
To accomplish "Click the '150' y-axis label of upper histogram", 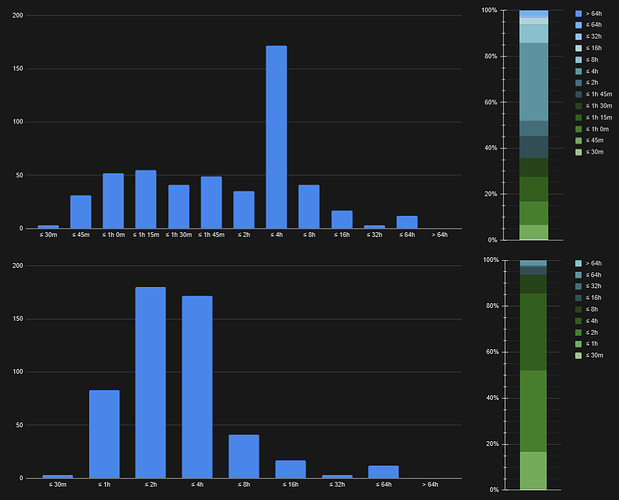I will (18, 69).
